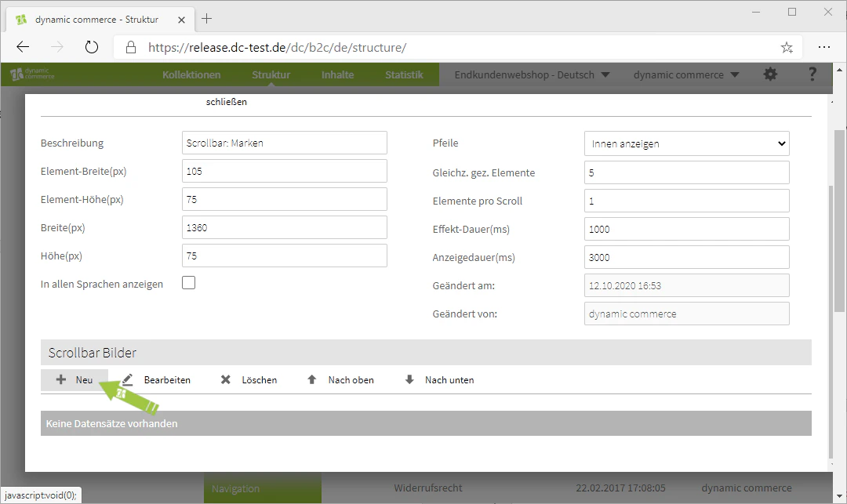Click the Geändert von field

pyautogui.click(x=686, y=314)
